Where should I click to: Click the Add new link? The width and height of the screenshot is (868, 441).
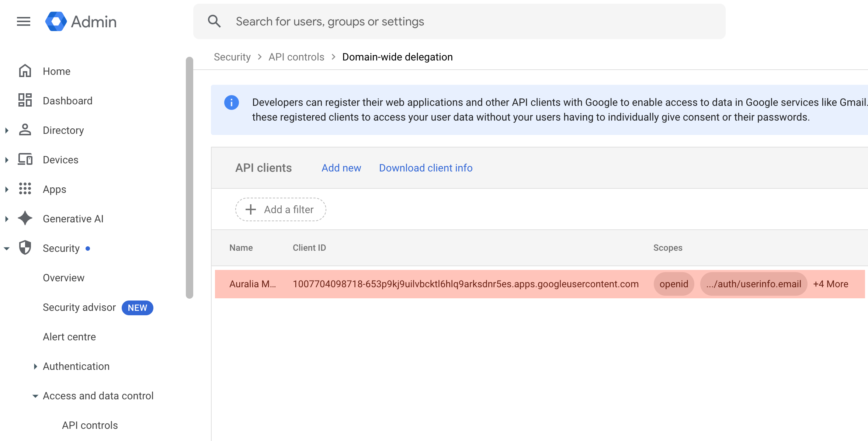pyautogui.click(x=341, y=168)
